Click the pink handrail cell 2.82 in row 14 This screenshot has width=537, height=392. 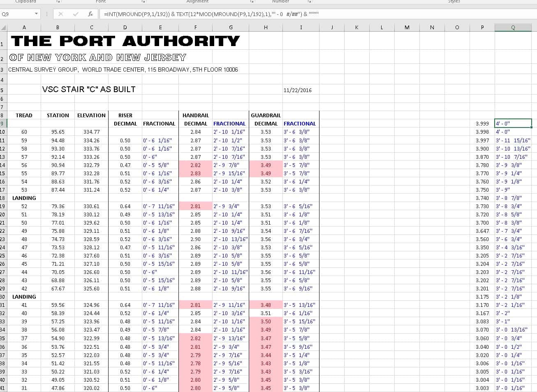[195, 165]
